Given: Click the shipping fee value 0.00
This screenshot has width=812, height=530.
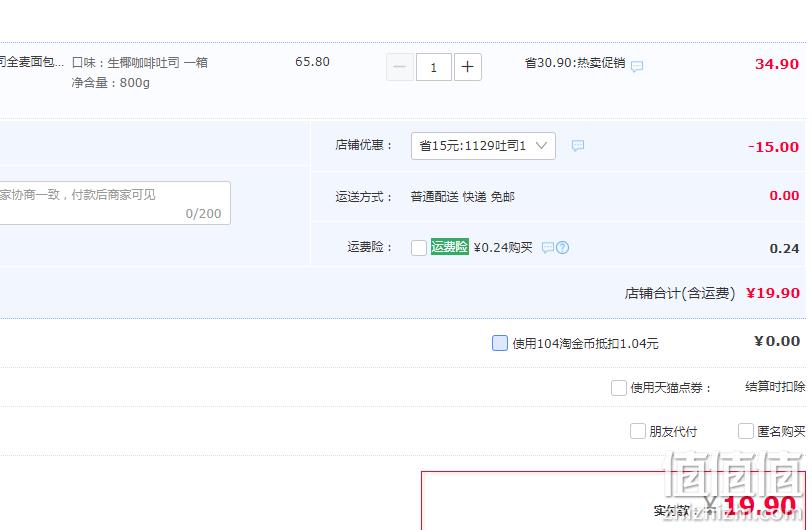Looking at the screenshot, I should click(784, 196).
